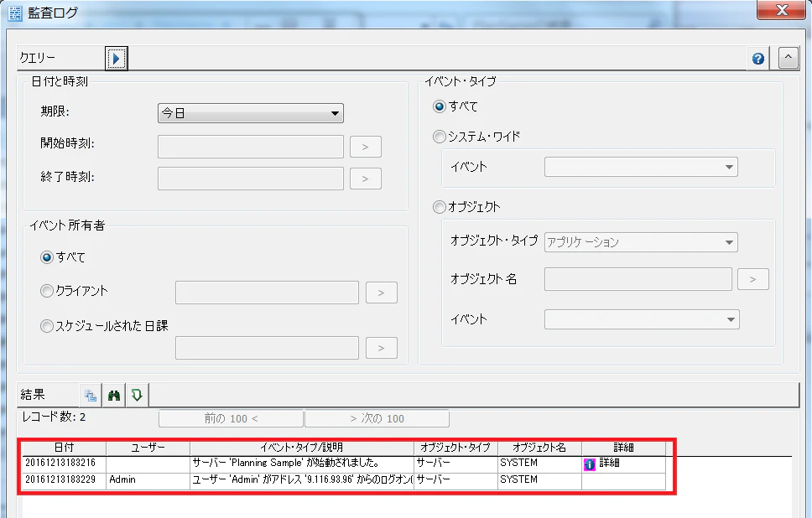This screenshot has width=812, height=518.
Task: Click the 日付 column header
Action: [x=65, y=448]
